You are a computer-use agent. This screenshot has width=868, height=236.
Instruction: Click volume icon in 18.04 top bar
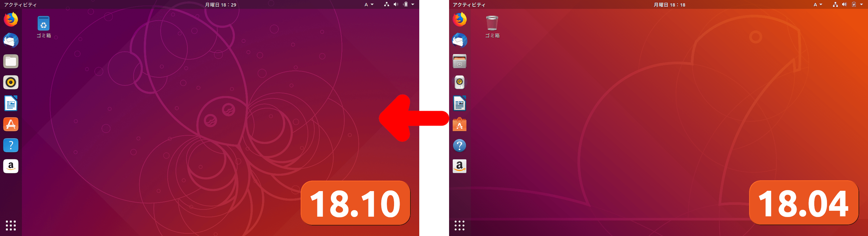pos(844,4)
